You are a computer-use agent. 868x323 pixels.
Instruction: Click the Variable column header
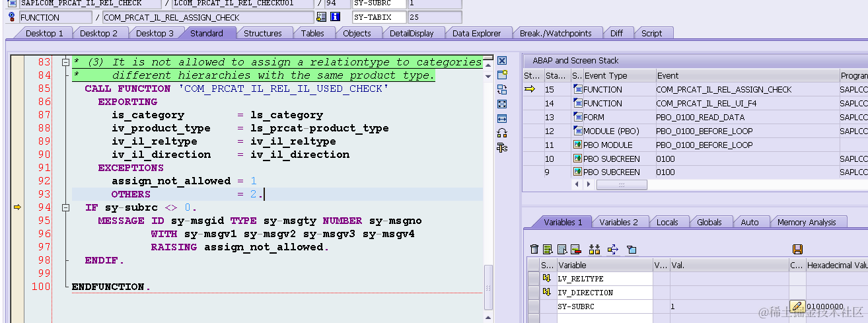coord(604,265)
